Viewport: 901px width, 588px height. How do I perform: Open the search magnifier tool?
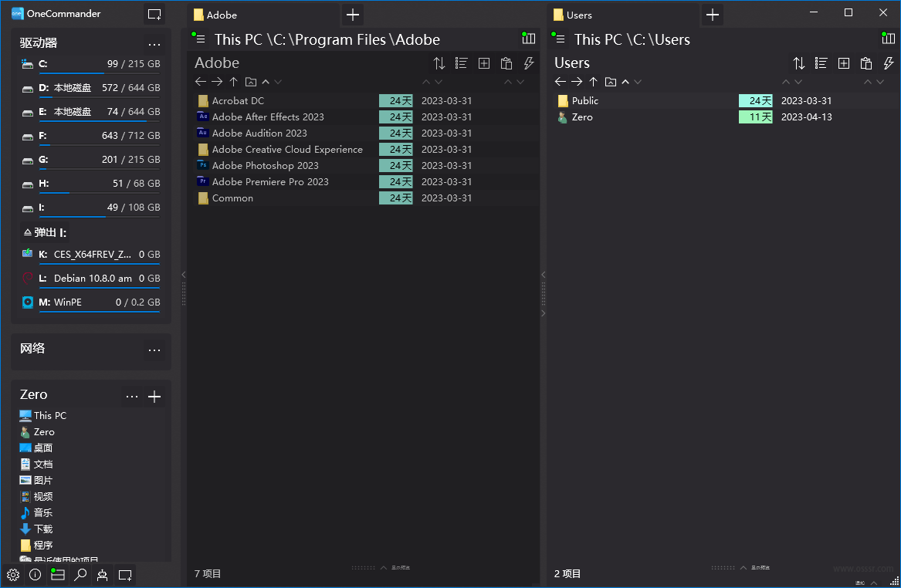click(x=80, y=575)
